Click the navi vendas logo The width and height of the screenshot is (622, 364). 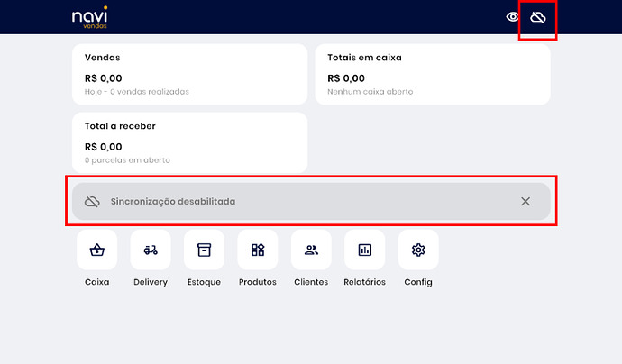click(89, 18)
